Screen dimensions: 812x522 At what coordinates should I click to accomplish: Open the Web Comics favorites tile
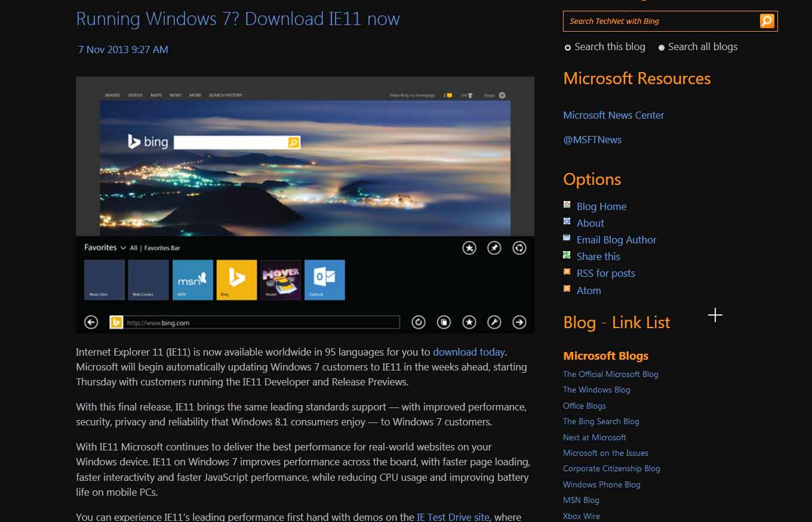(149, 280)
